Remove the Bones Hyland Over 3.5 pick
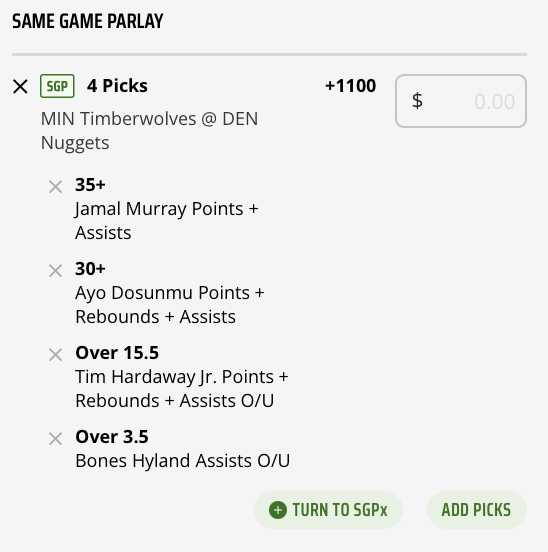This screenshot has width=548, height=552. click(x=55, y=439)
